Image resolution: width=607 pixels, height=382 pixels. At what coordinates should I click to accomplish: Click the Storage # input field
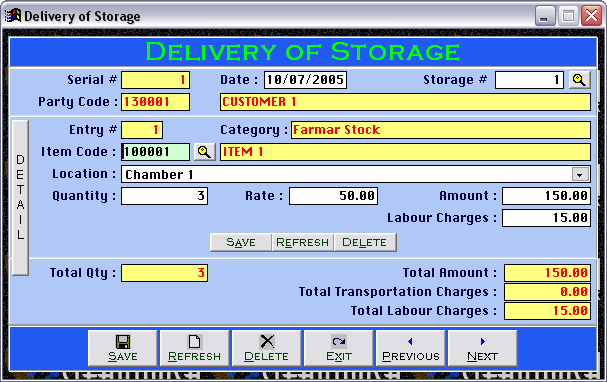[529, 80]
